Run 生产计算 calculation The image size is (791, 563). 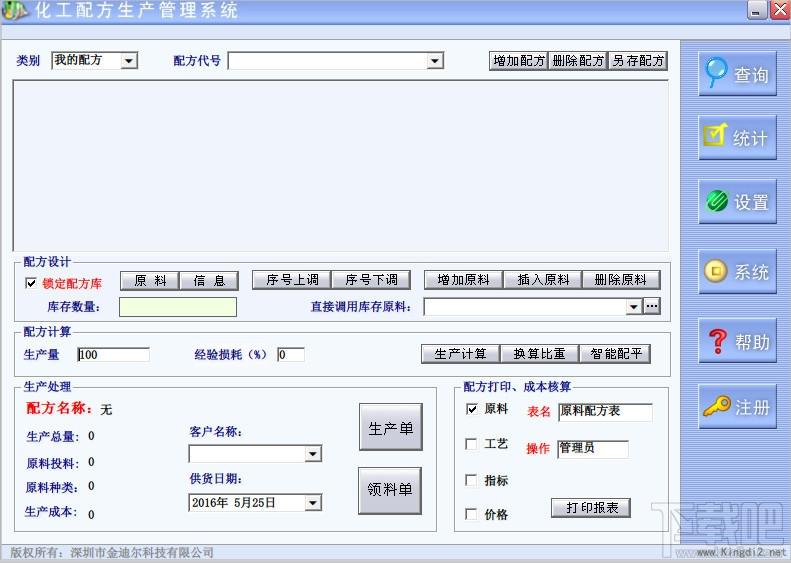point(460,354)
